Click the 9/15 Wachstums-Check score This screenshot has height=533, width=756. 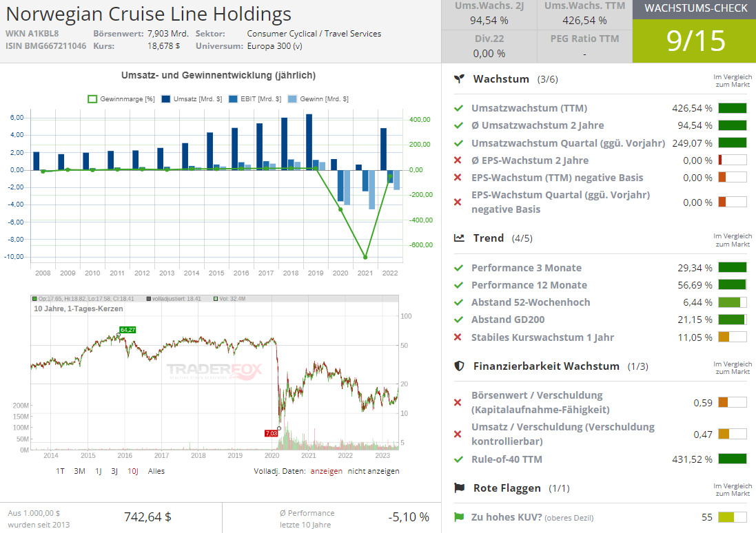click(696, 41)
